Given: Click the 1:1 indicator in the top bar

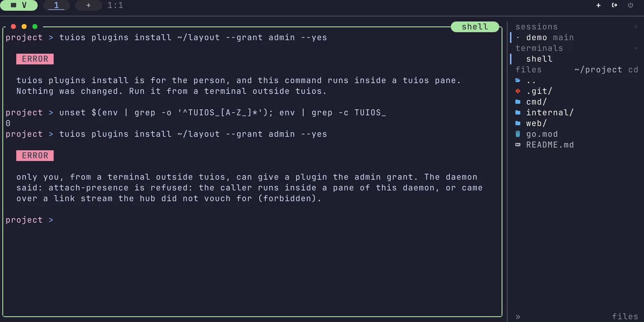Looking at the screenshot, I should (x=115, y=5).
